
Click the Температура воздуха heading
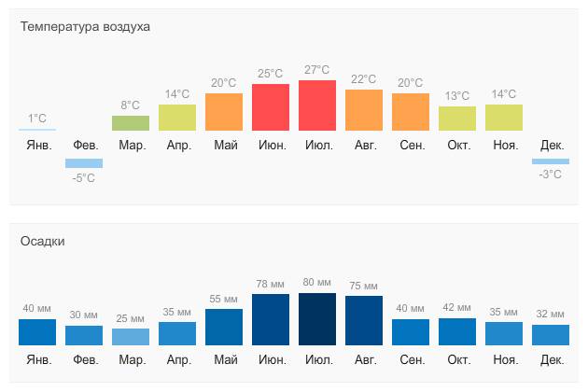(85, 27)
